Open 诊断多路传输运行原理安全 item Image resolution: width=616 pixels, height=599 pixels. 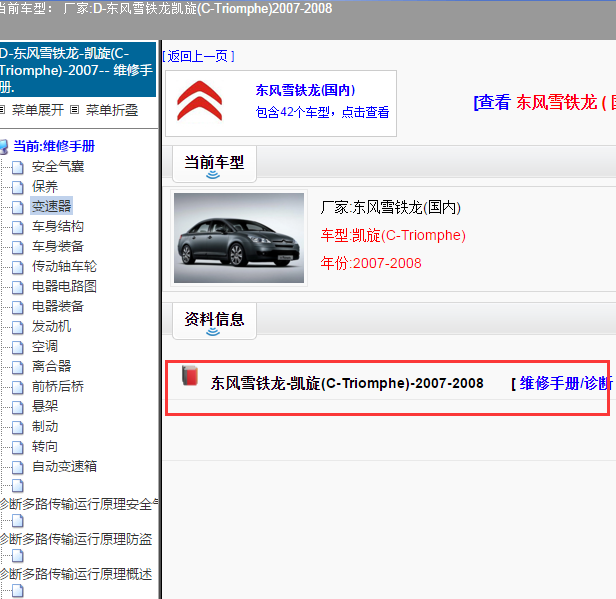click(x=79, y=504)
